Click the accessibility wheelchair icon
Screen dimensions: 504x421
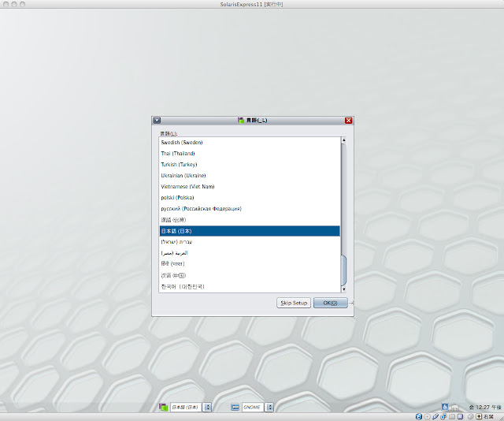[x=445, y=407]
